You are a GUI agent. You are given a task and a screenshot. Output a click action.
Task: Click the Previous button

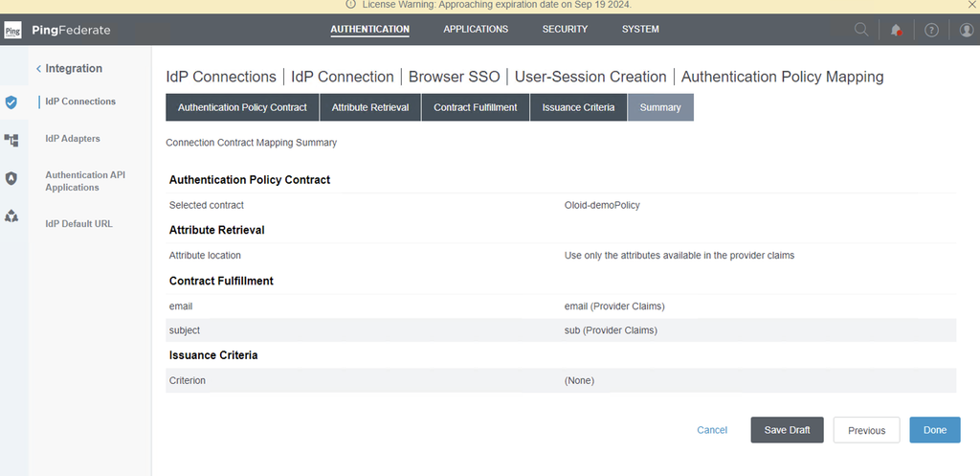click(x=866, y=430)
